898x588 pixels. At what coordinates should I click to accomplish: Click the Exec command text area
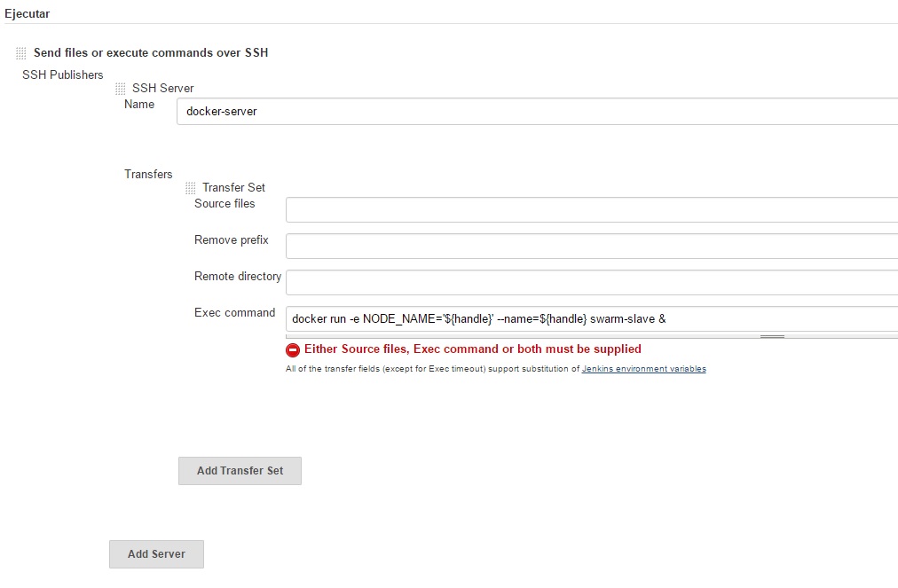[x=592, y=319]
